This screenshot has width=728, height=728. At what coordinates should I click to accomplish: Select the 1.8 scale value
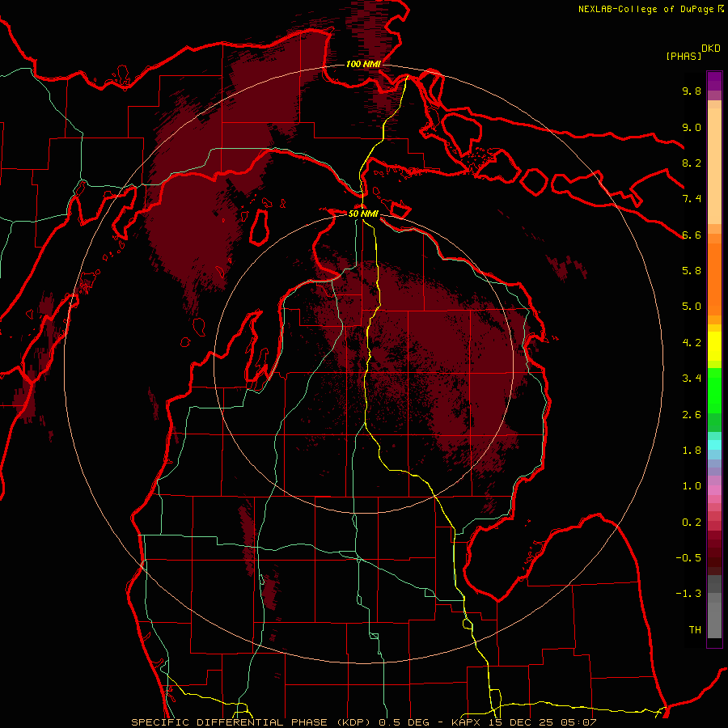tap(692, 451)
